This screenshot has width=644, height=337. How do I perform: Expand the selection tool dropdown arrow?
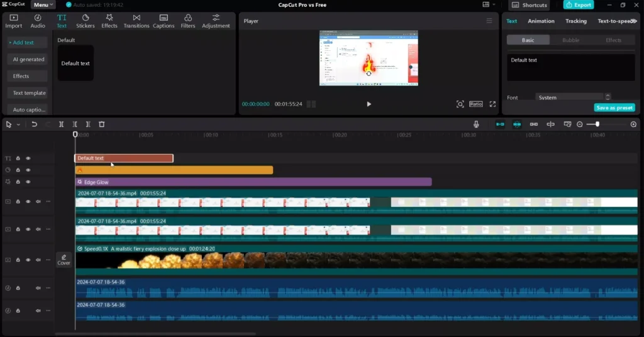(x=18, y=124)
